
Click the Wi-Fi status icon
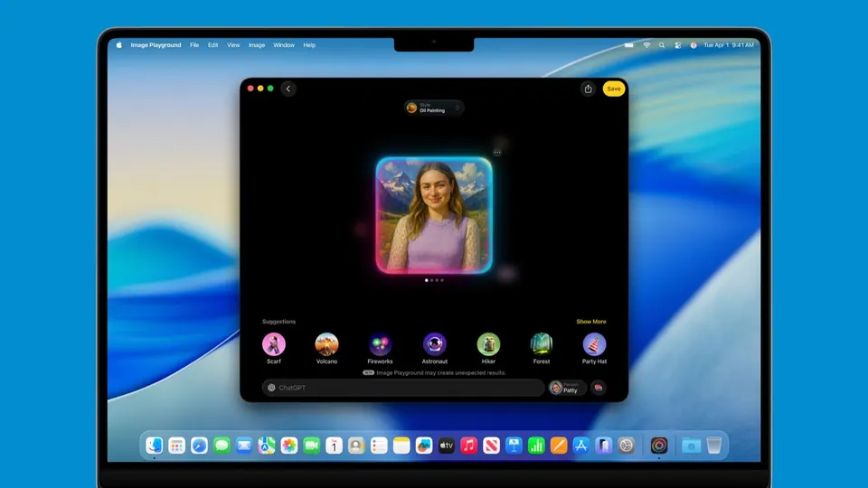pos(646,45)
